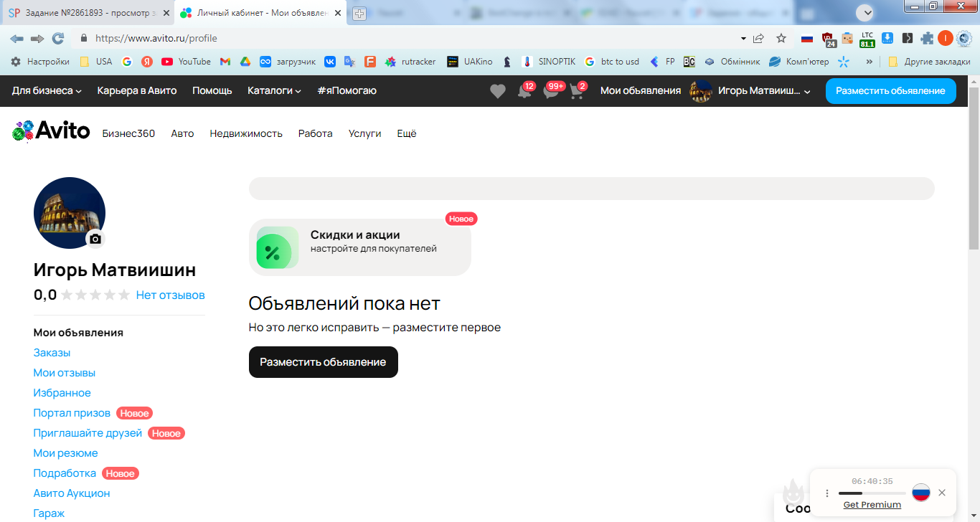
Task: Open the Ещё categories menu
Action: 407,133
